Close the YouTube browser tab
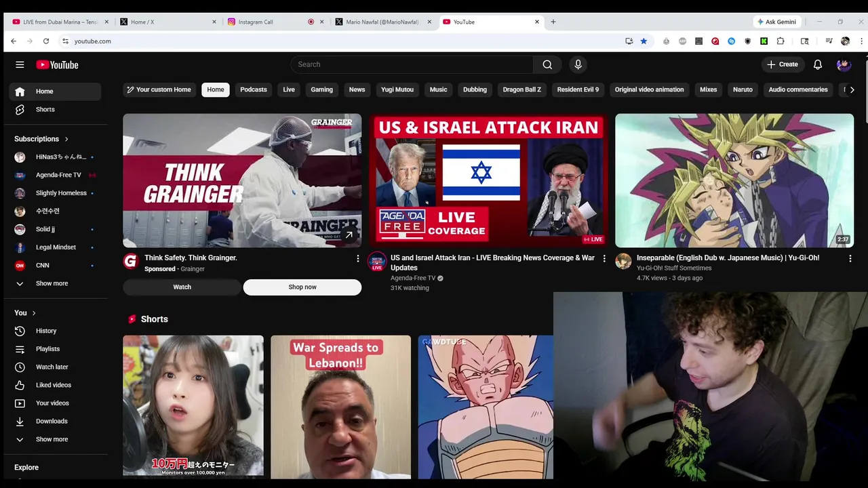 (x=537, y=22)
